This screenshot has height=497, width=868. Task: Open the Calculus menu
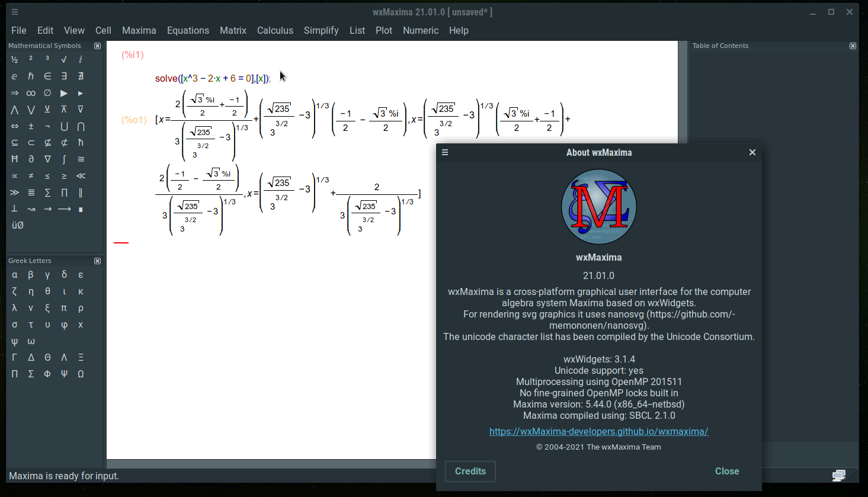pyautogui.click(x=275, y=30)
